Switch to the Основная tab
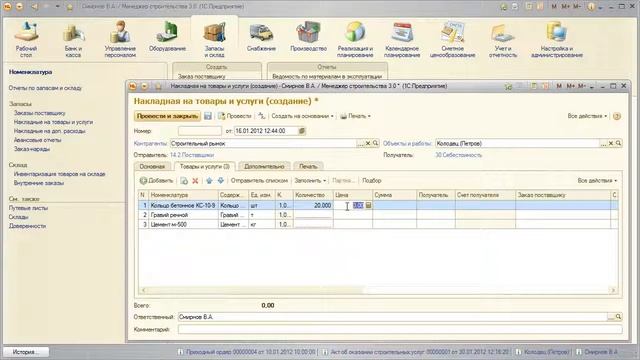Viewport: 640px width, 360px height. (152, 167)
